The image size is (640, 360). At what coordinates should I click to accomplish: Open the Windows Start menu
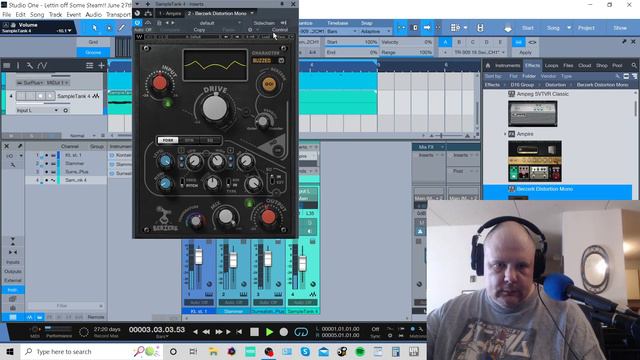pos(10,351)
